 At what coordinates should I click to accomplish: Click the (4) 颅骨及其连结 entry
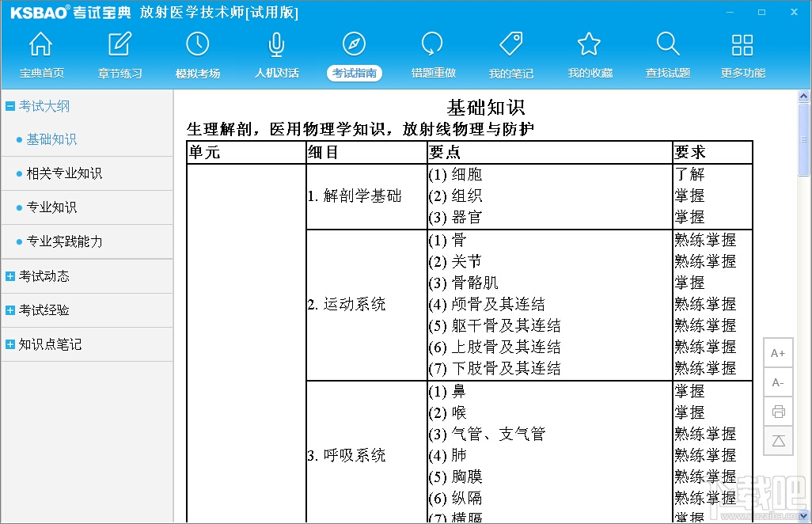coord(487,304)
